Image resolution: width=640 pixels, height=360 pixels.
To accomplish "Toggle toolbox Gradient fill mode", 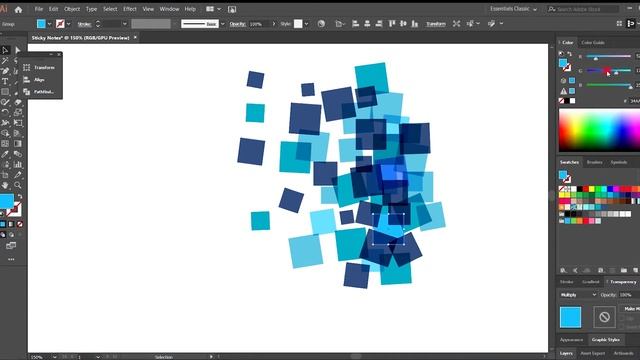I will 11,224.
